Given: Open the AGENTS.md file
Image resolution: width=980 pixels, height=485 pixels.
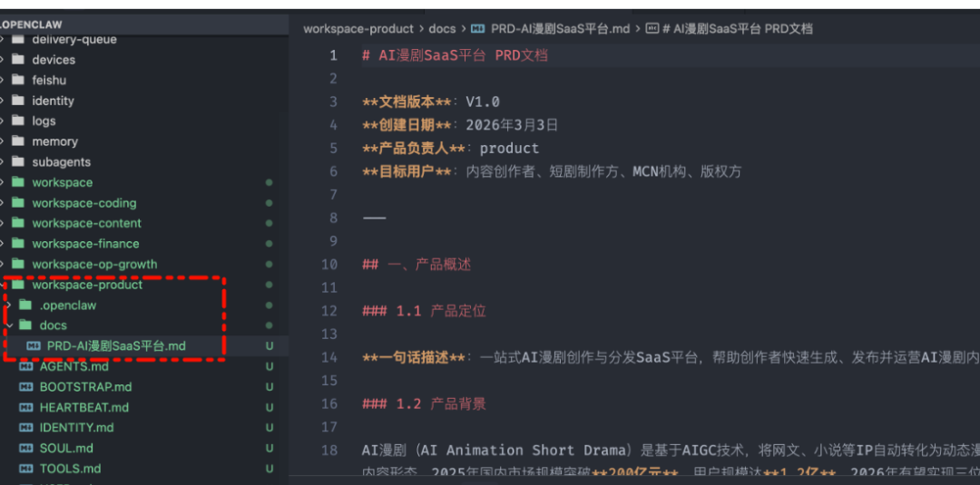Looking at the screenshot, I should coord(73,366).
